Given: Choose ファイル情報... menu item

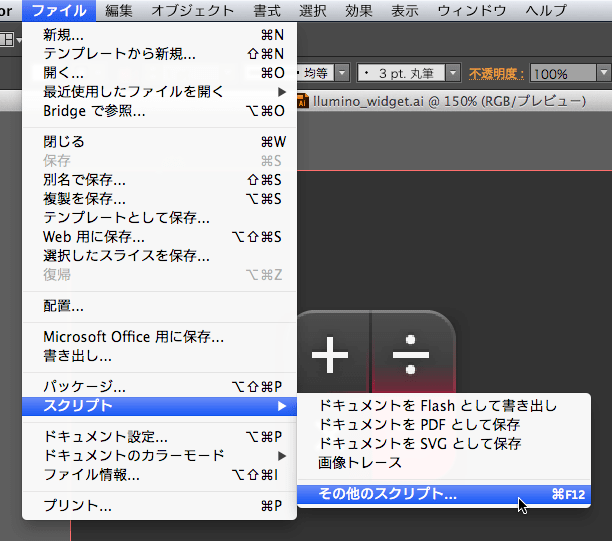Looking at the screenshot, I should click(x=160, y=475).
